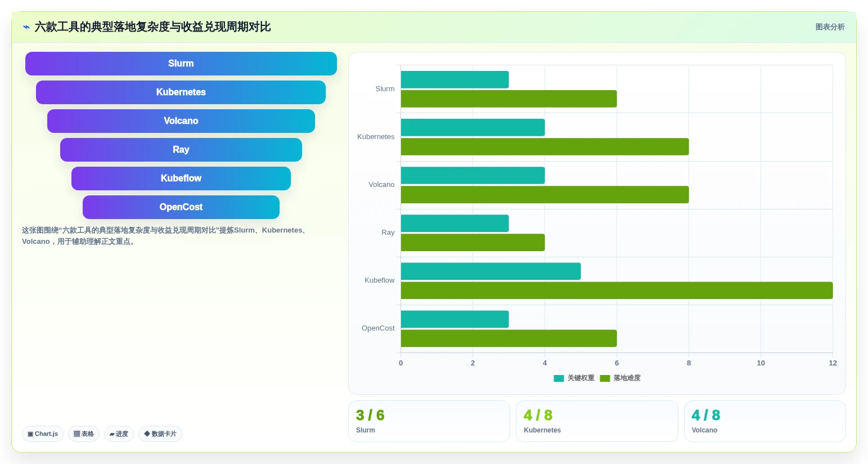Click Volcano's green 落地难度 bar

(545, 194)
